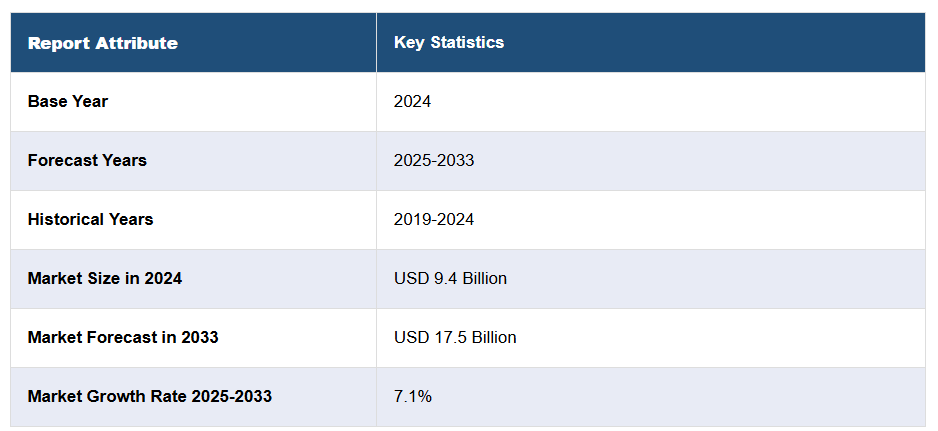
Task: Click "USD" in the 2024 market size value
Action: tap(410, 278)
